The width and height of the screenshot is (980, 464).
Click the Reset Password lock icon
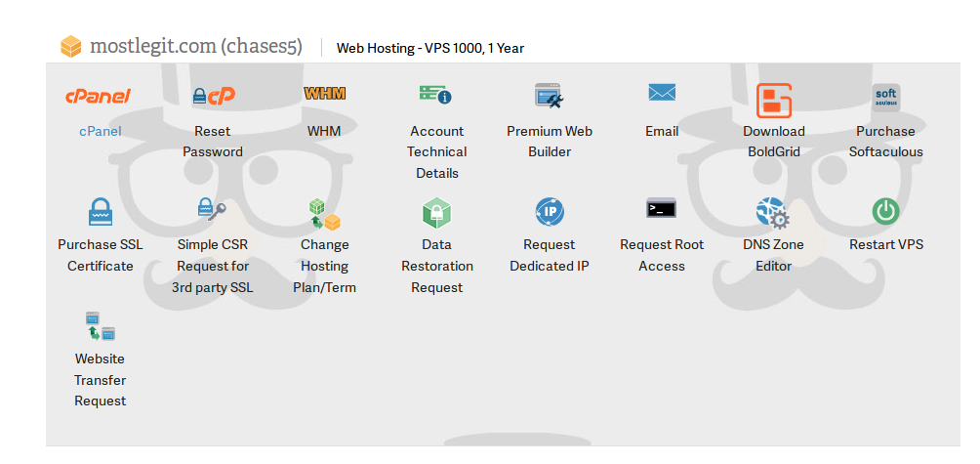(213, 96)
